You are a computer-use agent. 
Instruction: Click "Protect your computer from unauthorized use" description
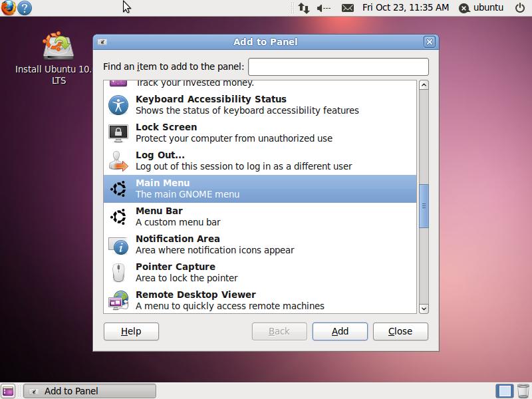point(234,138)
